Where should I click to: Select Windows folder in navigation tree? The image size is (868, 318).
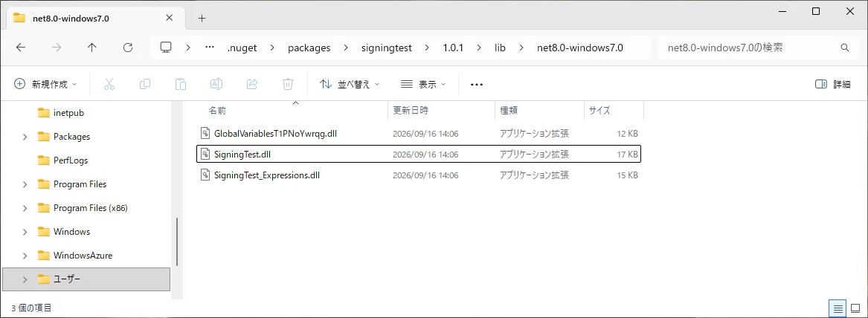pos(71,232)
